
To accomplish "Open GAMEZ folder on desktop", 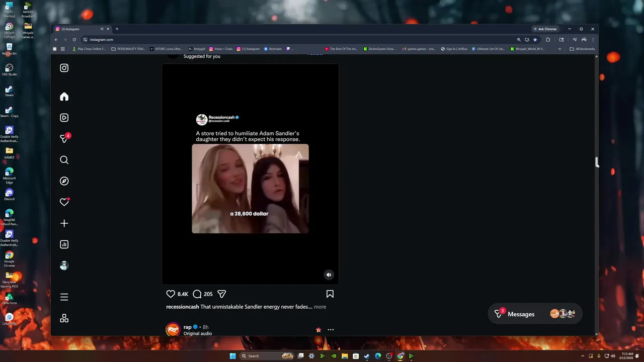I will click(x=9, y=153).
